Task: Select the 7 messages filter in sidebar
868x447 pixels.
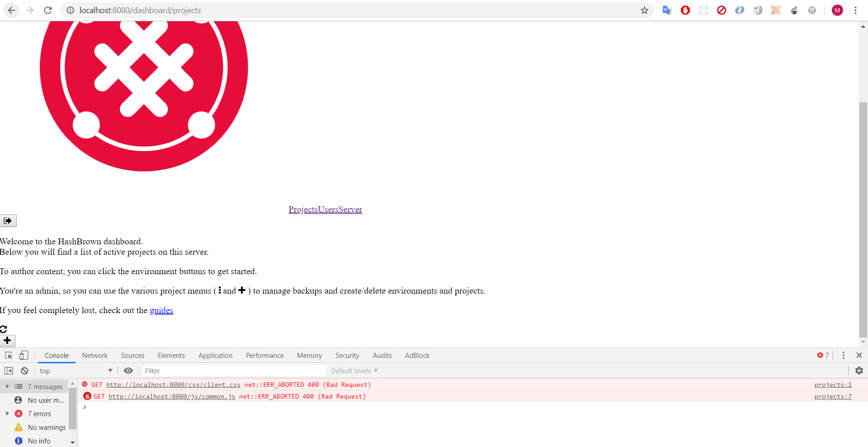Action: [x=45, y=386]
